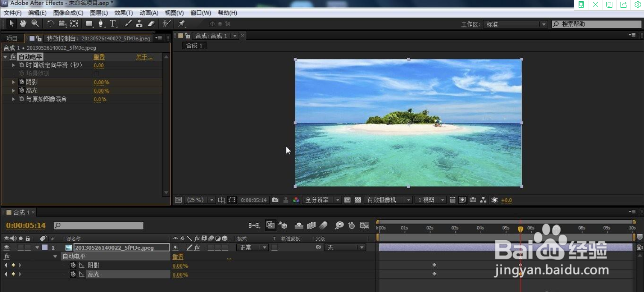Open the 工作区 标准 dropdown
Image resolution: width=644 pixels, height=292 pixels.
coord(516,24)
